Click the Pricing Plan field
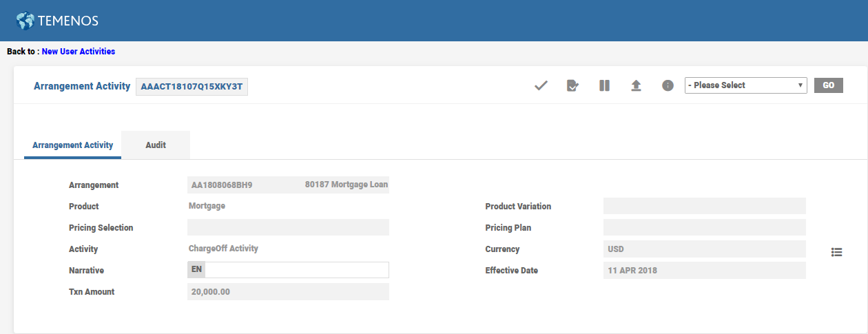Viewport: 868px width, 334px height. point(704,228)
